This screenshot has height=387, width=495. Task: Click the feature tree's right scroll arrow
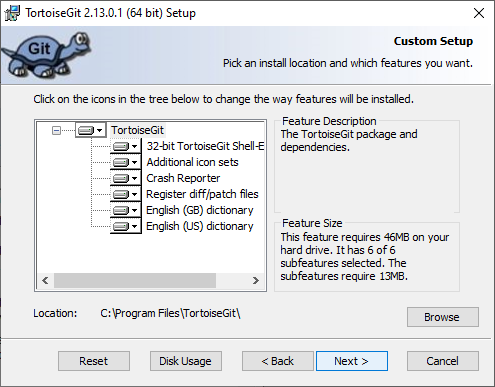[x=256, y=280]
